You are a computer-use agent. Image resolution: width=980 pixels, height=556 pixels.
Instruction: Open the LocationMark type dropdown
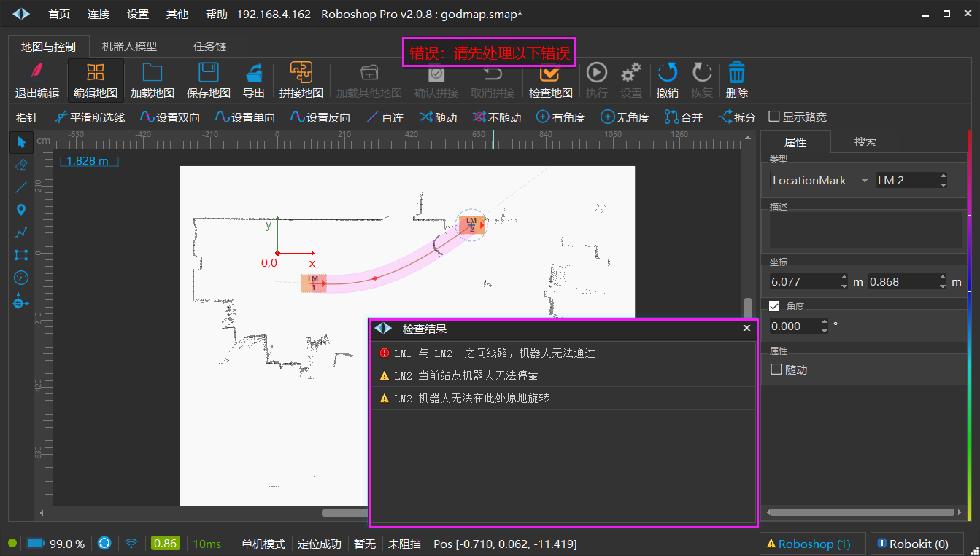pos(820,181)
